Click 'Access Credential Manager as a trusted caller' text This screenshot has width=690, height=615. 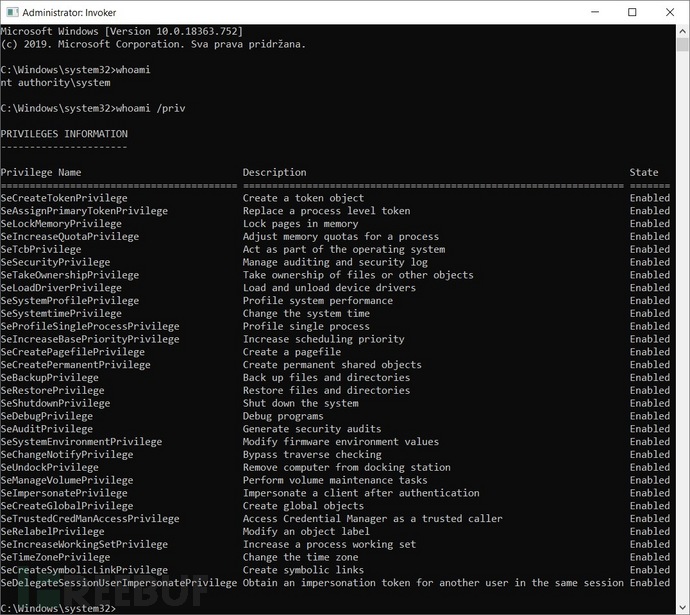click(373, 519)
